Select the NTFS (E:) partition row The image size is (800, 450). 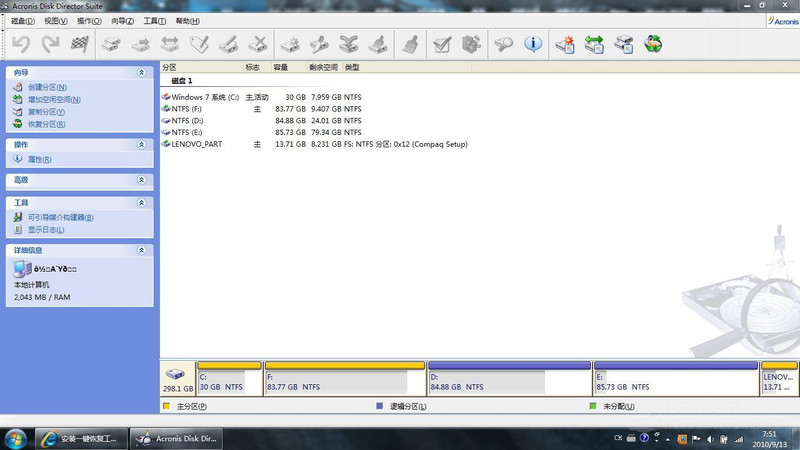coord(262,132)
